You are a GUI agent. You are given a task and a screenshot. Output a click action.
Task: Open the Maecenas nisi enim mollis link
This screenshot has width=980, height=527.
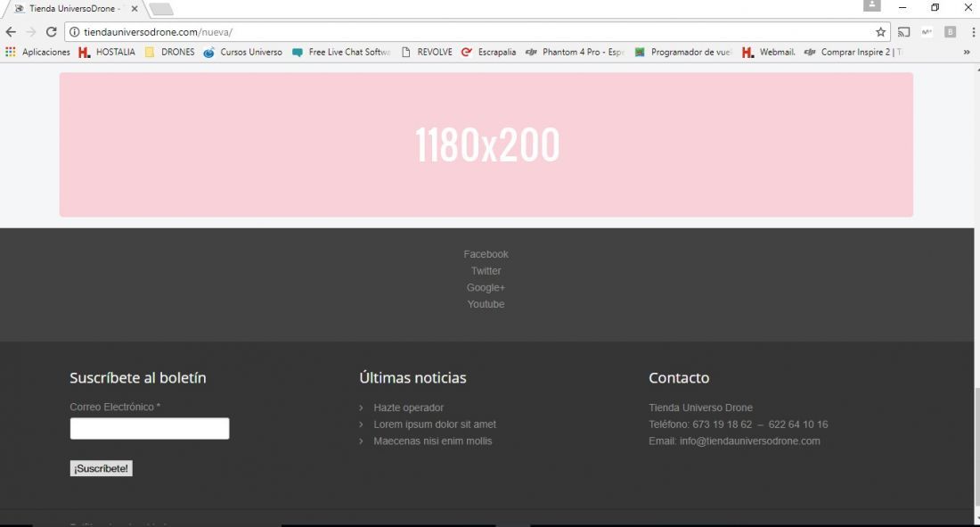tap(432, 441)
